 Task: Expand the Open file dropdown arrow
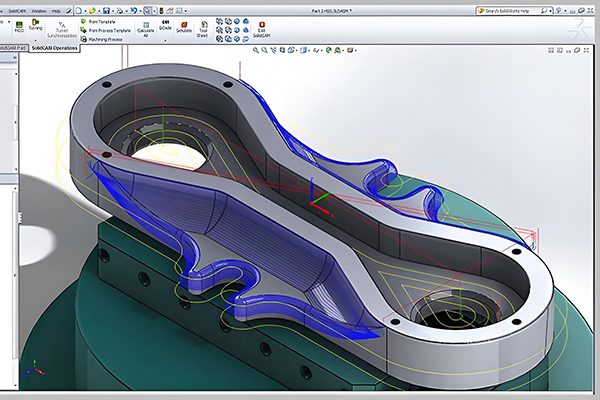pyautogui.click(x=99, y=11)
